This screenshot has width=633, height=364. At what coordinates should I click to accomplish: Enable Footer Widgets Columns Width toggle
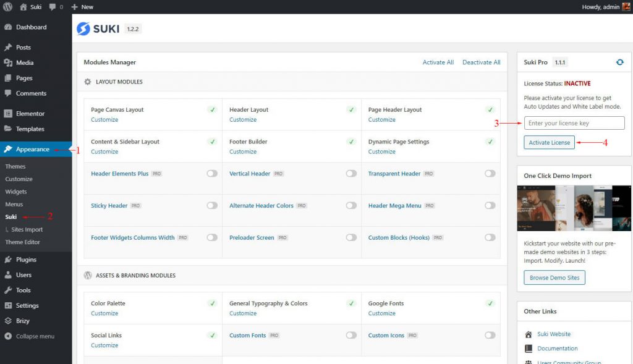(x=212, y=237)
